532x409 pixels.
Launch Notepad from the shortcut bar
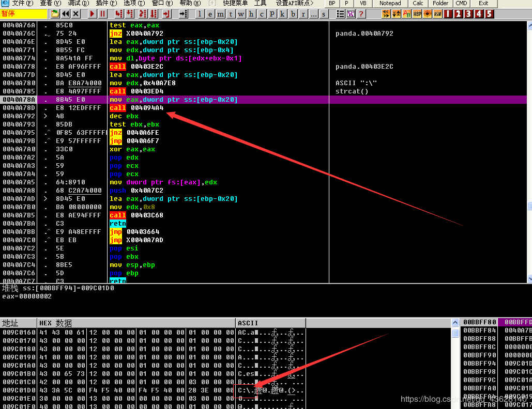(x=390, y=4)
